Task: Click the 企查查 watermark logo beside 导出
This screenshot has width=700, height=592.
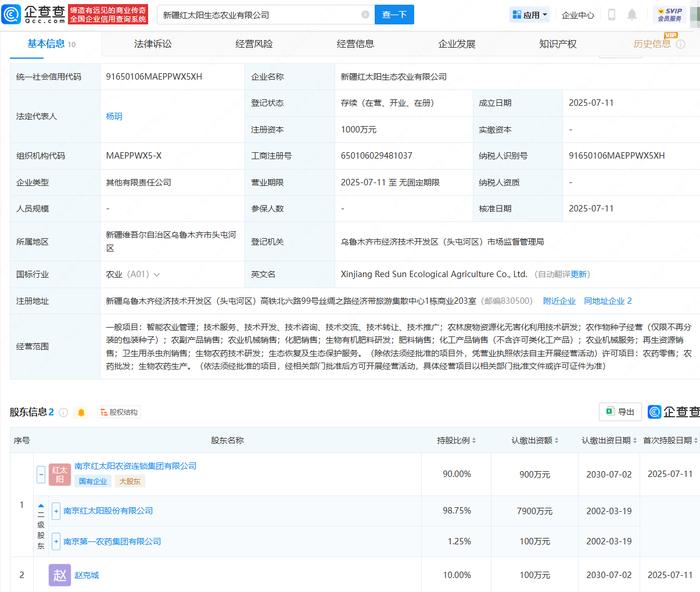Action: click(674, 412)
